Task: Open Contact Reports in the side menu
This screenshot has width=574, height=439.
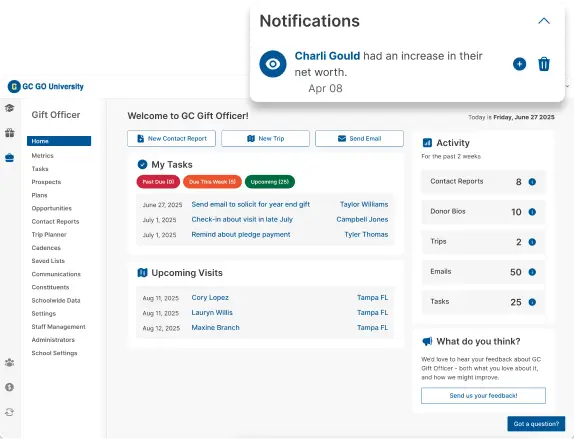Action: tap(55, 222)
